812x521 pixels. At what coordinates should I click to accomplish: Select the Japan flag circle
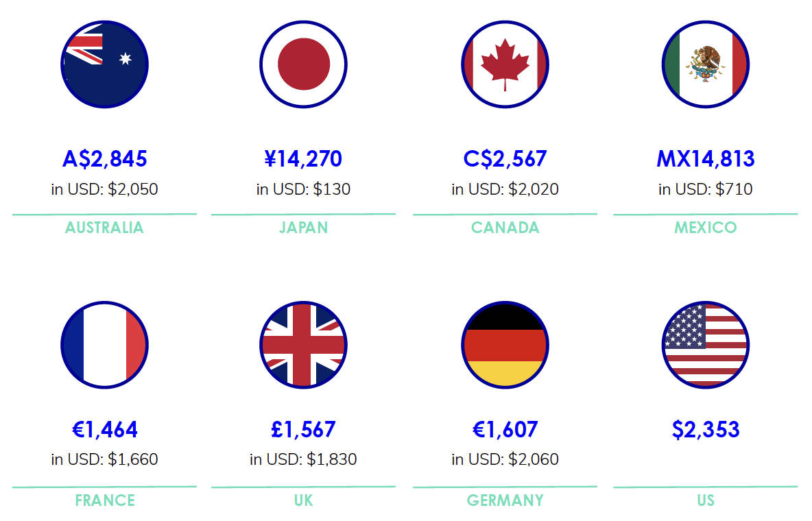303,64
